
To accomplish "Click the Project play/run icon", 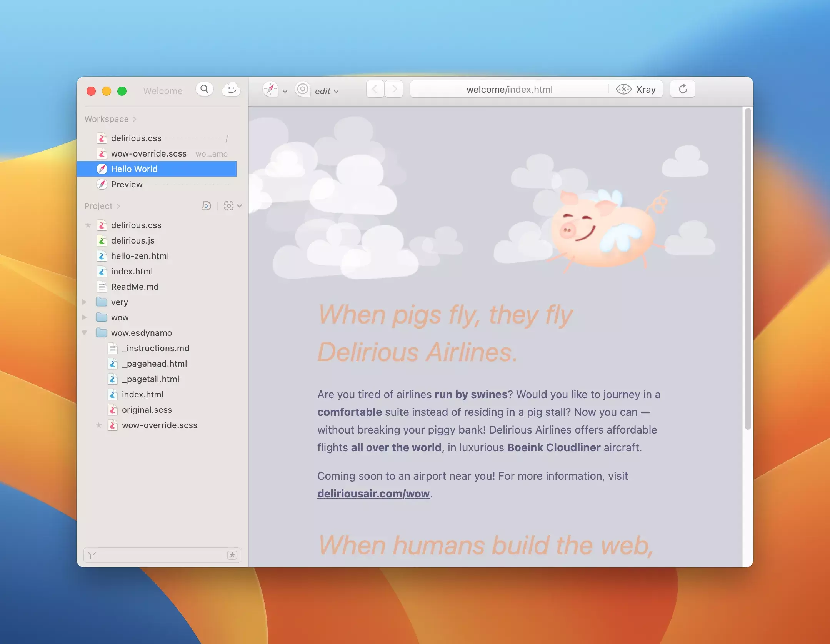I will [x=207, y=206].
